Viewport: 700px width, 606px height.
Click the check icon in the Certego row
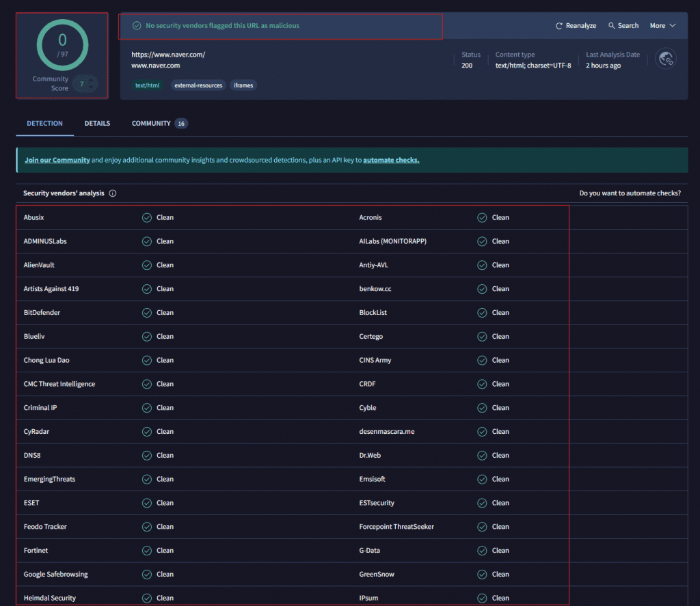coord(482,336)
